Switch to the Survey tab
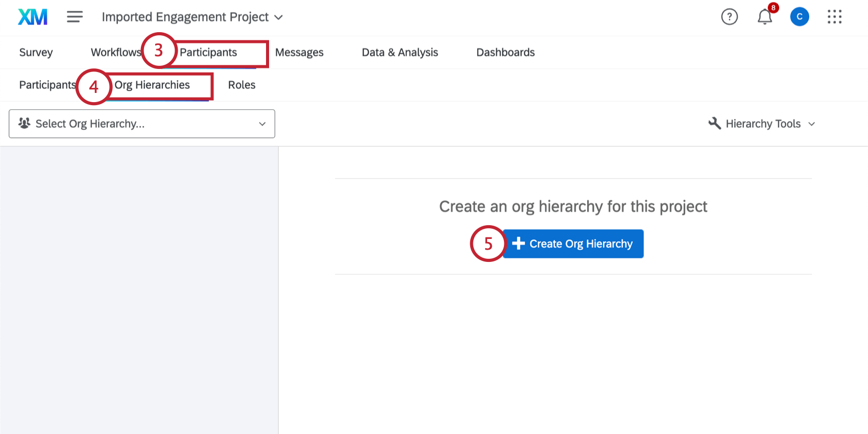Screen dimensions: 868x434 tap(36, 53)
